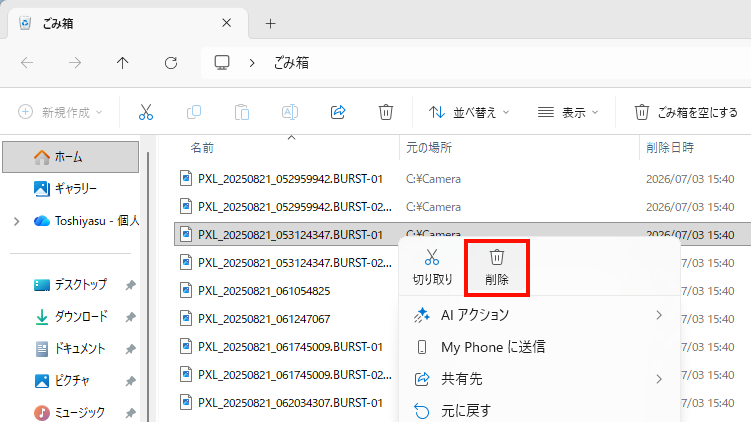Open ホーム in the sidebar
751x422 pixels.
coord(70,157)
